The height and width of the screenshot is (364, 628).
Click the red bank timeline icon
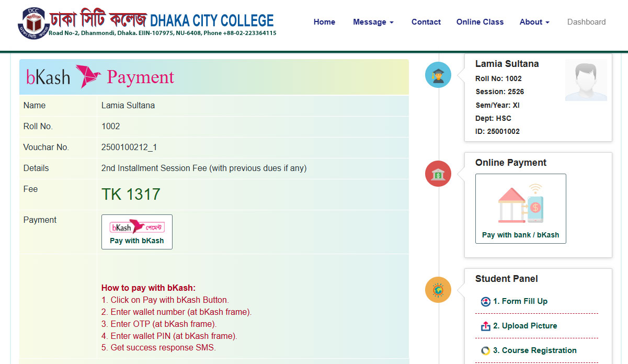pyautogui.click(x=438, y=174)
